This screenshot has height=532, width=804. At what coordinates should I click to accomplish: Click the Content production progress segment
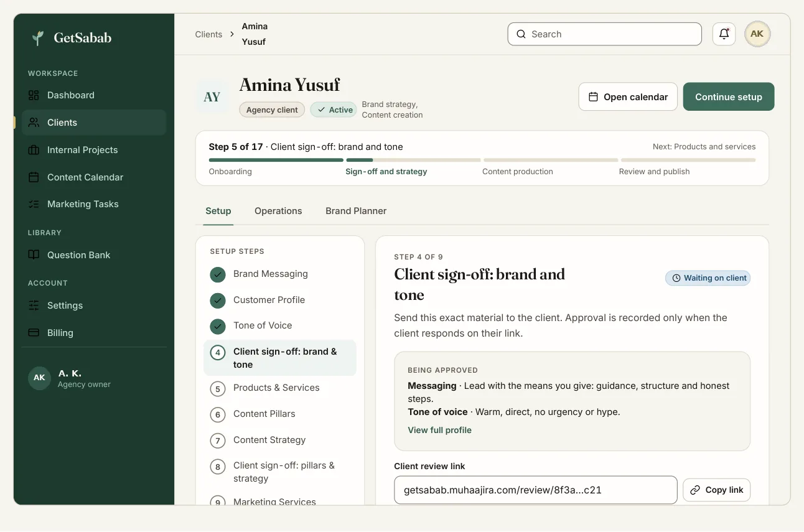tap(551, 160)
